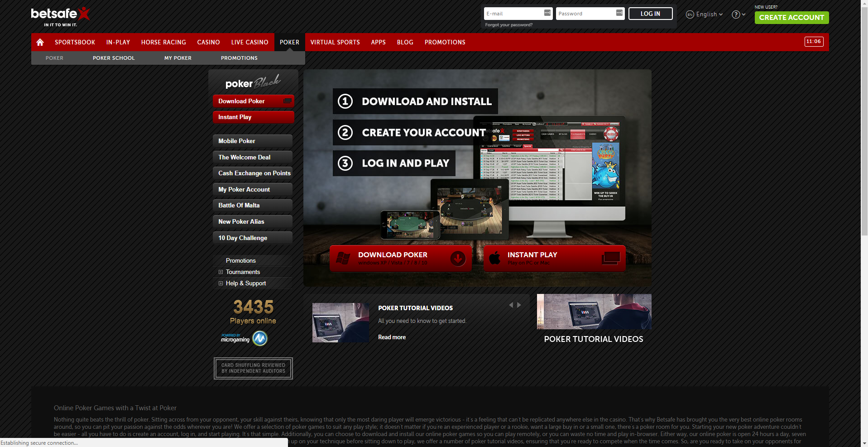
Task: Open the Blog menu item
Action: (405, 42)
